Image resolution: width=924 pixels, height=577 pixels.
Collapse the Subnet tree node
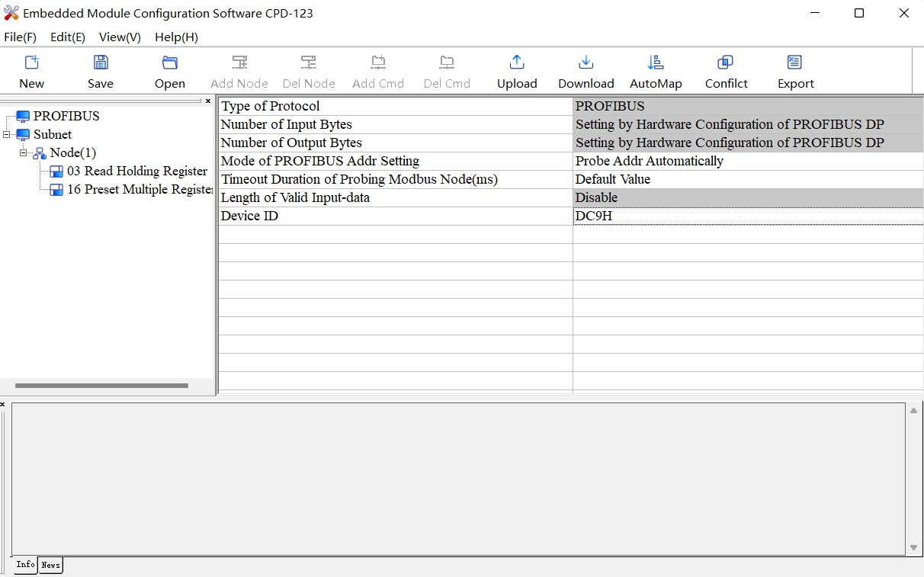(x=7, y=135)
